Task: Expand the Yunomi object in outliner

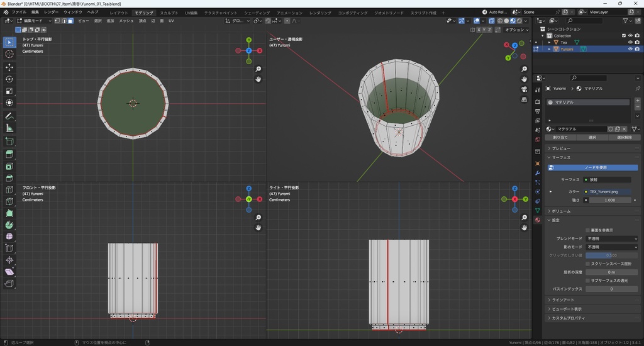Action: point(549,49)
